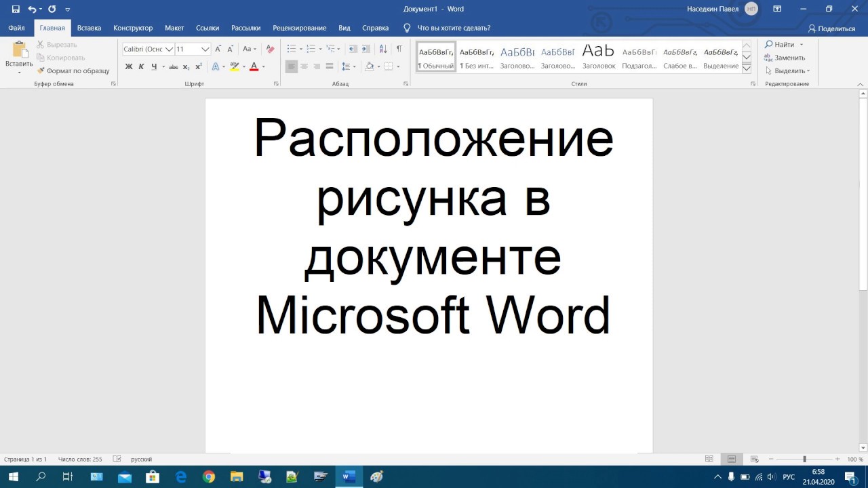Screen dimensions: 868x488
Task: Open the Select (Выделить) dropdown
Action: (x=787, y=70)
